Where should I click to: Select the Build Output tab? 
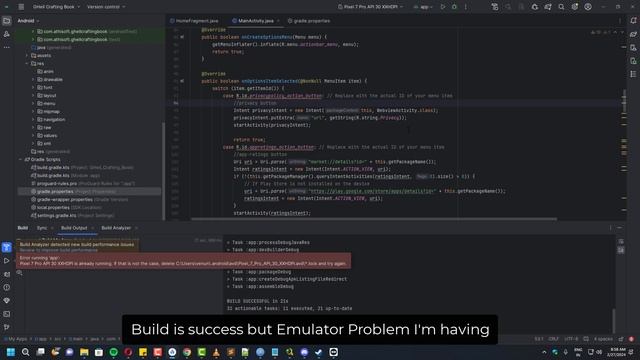point(74,228)
